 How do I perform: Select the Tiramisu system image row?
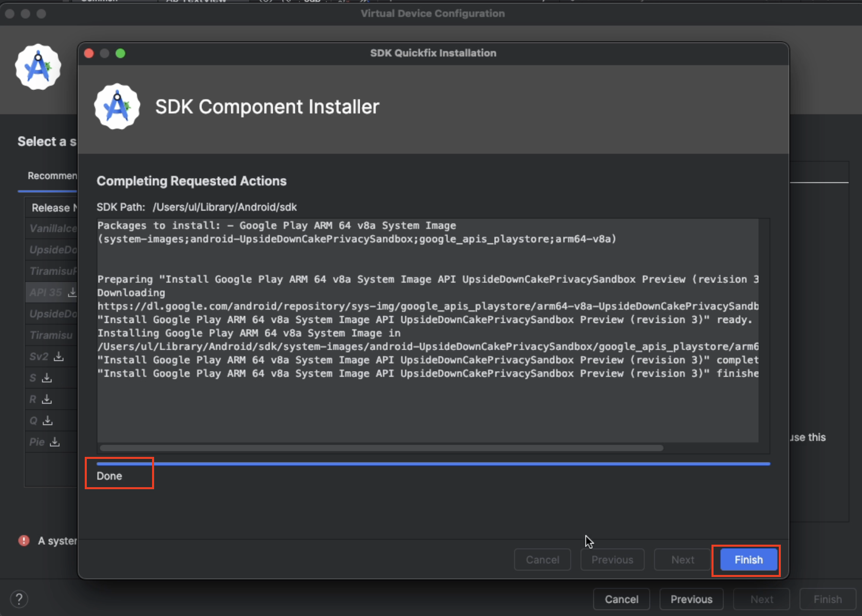point(51,335)
